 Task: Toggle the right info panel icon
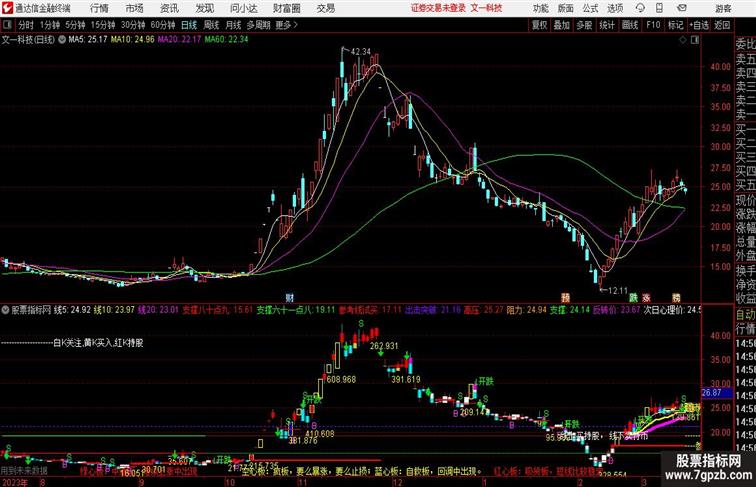pos(695,40)
